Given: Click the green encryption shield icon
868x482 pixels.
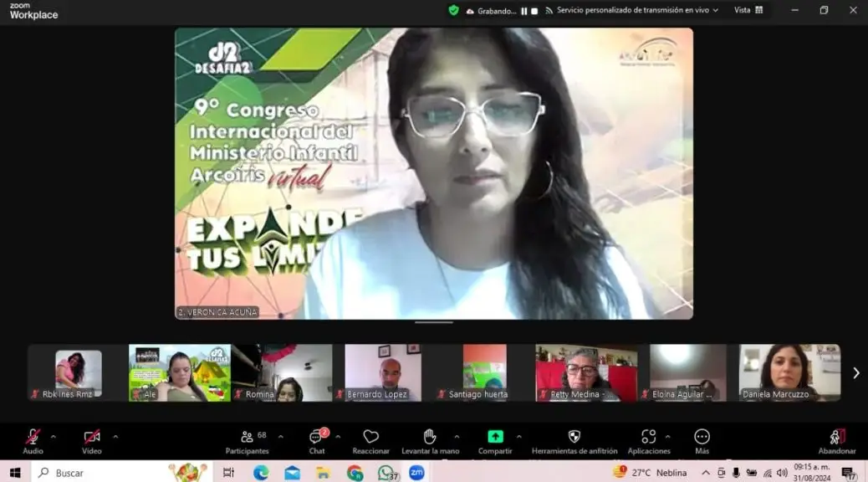Looking at the screenshot, I should tap(453, 10).
